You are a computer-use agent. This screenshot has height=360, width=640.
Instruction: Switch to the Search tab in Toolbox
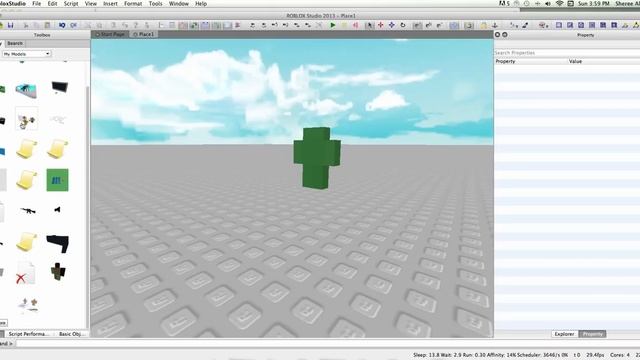coord(15,43)
